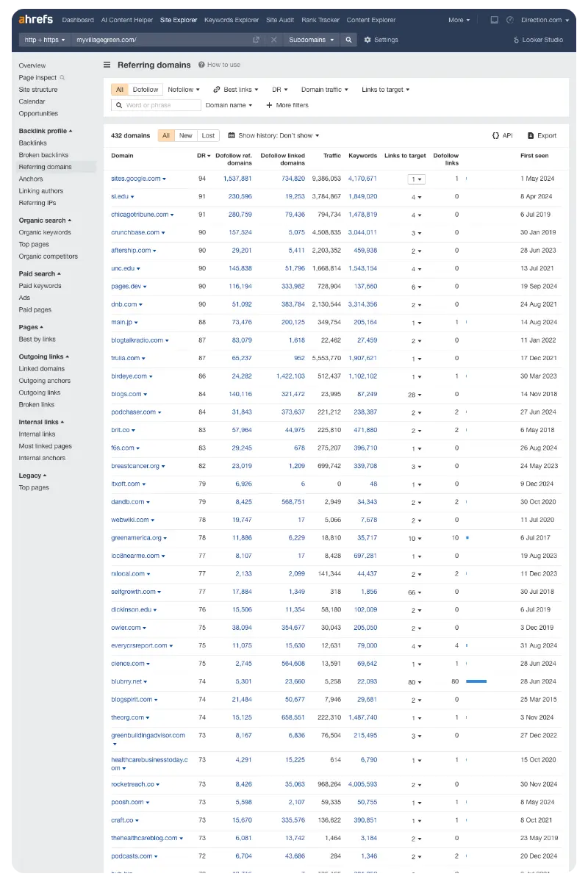588x882 pixels.
Task: Expand the Subdomains mode dropdown
Action: coord(312,40)
